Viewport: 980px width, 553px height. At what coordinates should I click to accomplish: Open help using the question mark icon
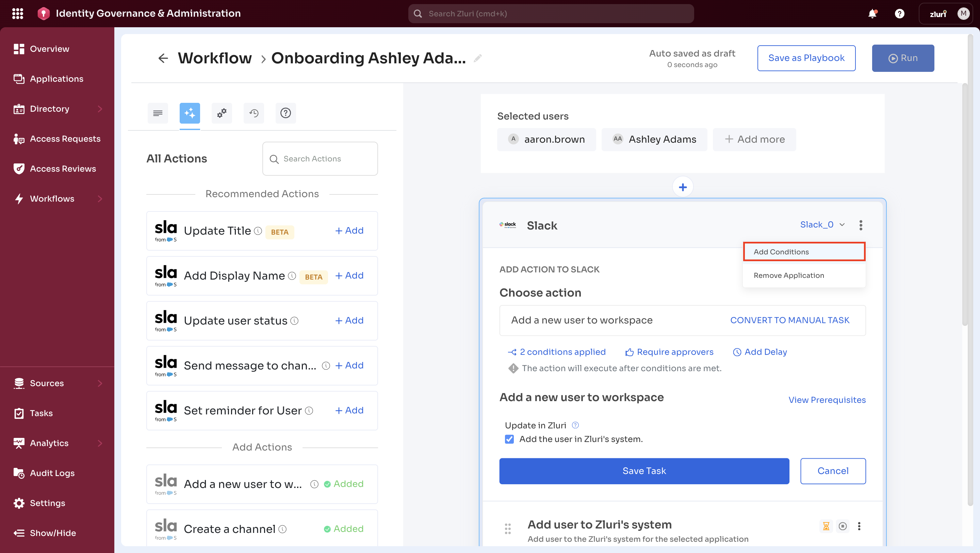(x=285, y=113)
